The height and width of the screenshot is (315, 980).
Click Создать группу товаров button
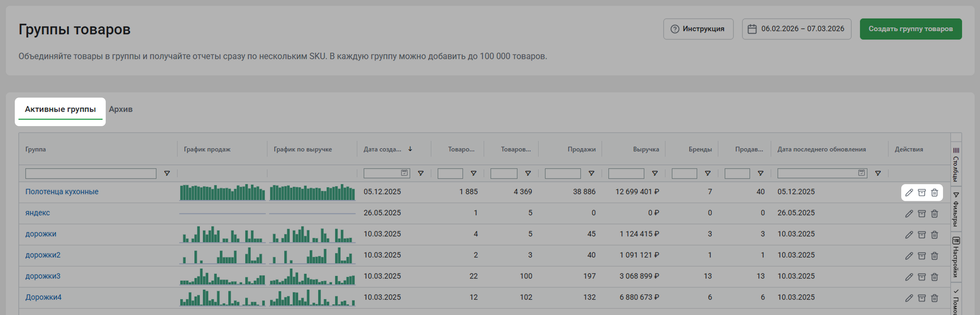(910, 29)
